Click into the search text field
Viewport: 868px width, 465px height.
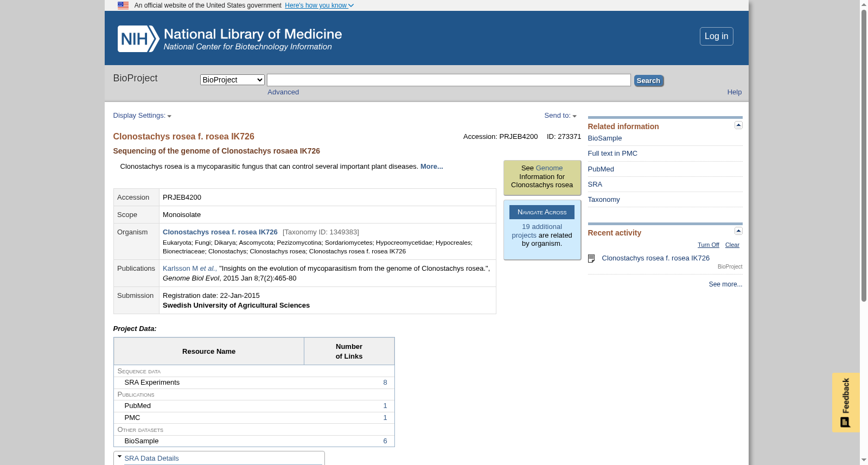(449, 80)
